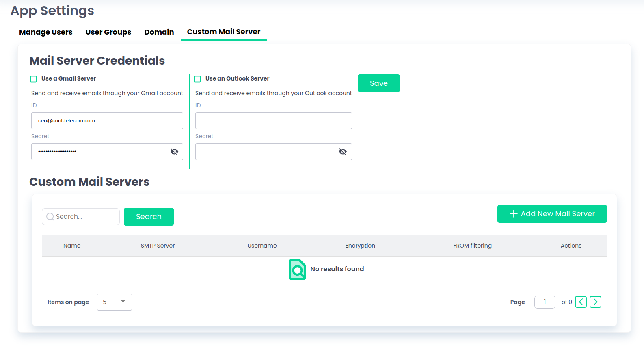
Task: Add New Mail Server button
Action: click(552, 214)
